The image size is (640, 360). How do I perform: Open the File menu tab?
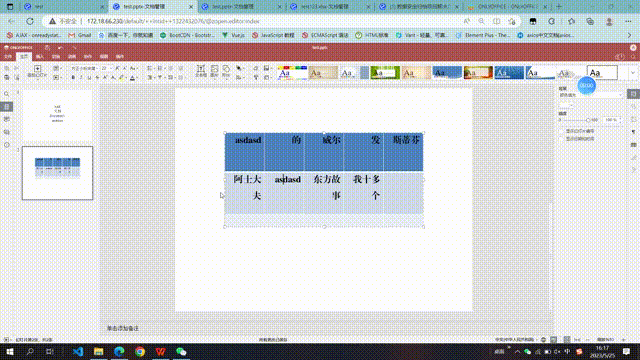(x=8, y=57)
